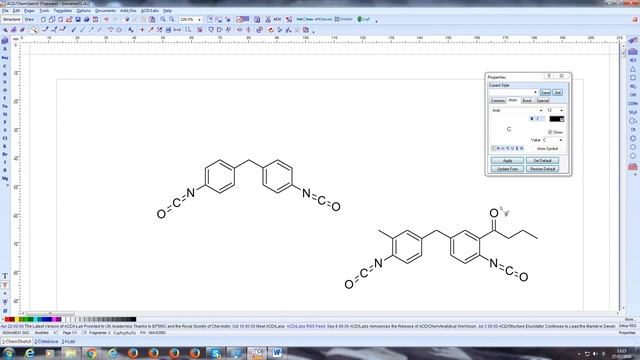
Task: Click the Draw Chains tool icon
Action: click(62, 30)
